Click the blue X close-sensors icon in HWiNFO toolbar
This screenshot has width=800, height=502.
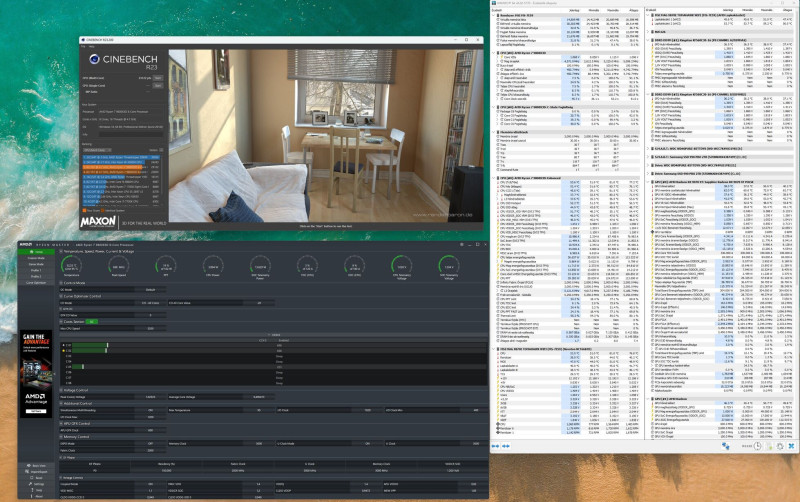click(x=791, y=446)
